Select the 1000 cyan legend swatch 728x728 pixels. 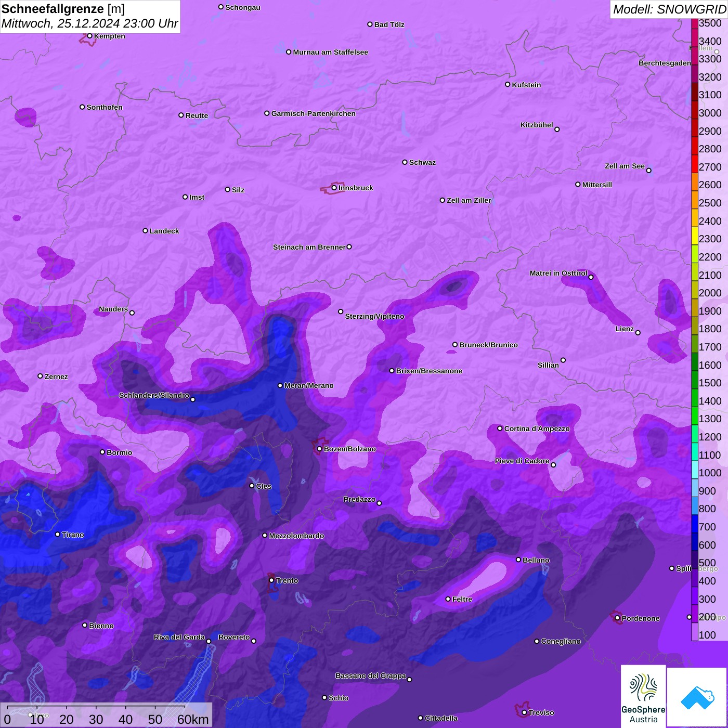(695, 470)
